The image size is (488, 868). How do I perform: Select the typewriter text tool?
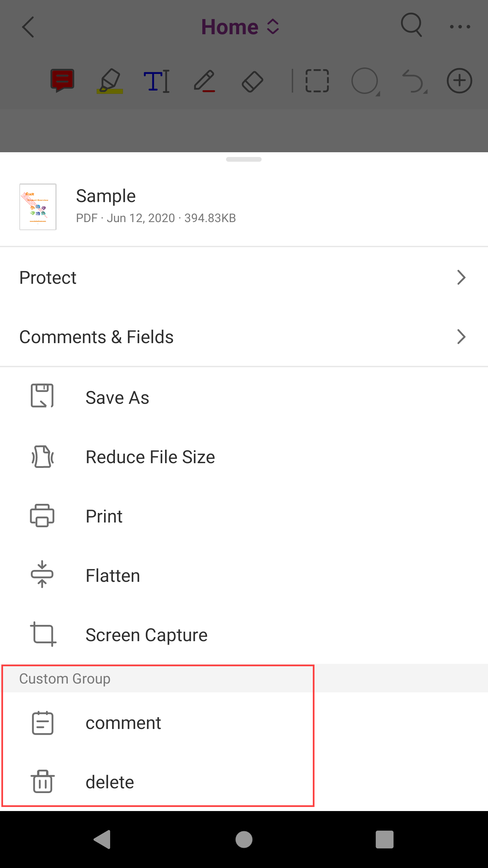coord(157,81)
